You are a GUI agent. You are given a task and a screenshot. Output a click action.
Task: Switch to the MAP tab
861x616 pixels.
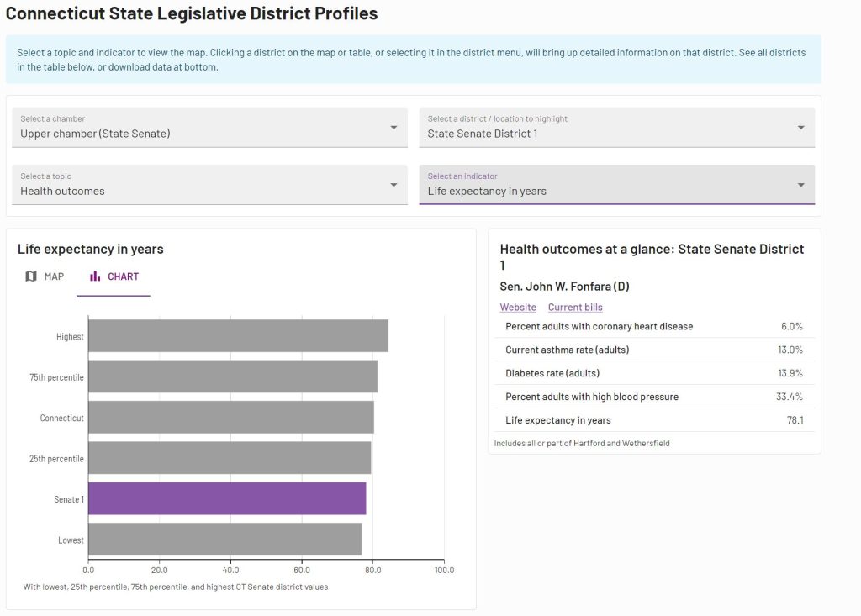click(45, 276)
